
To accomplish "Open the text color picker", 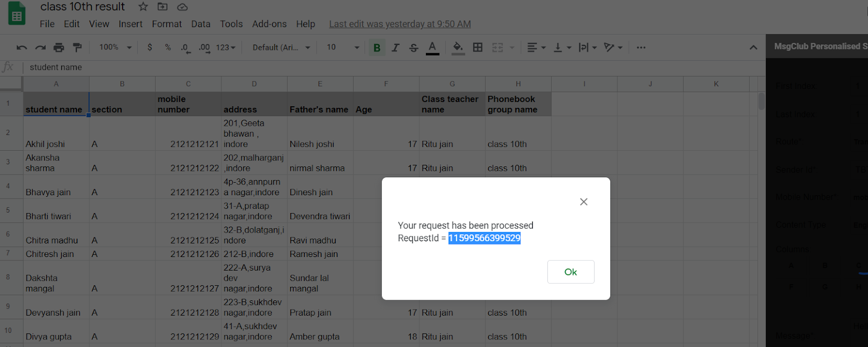I will (x=432, y=48).
